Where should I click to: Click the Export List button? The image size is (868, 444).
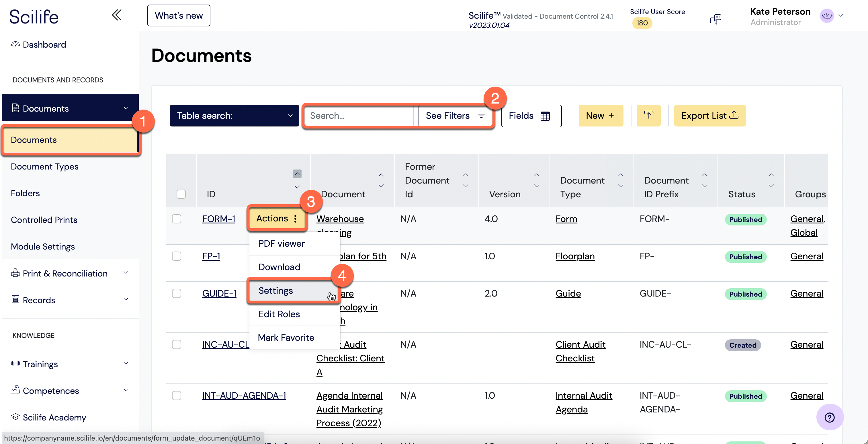click(710, 116)
